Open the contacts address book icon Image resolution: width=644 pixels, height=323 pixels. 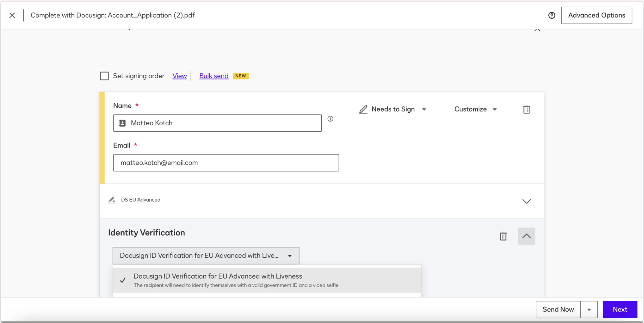coord(122,123)
